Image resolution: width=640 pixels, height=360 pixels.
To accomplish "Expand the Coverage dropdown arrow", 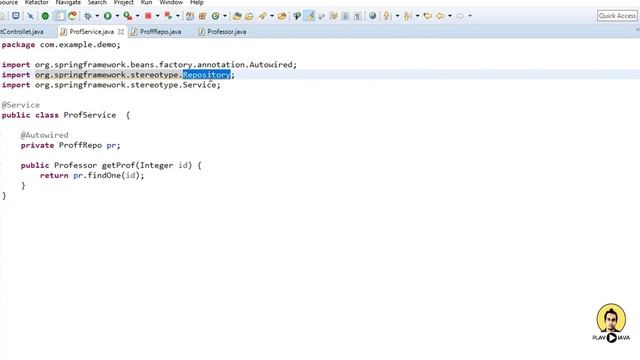I will click(x=137, y=16).
